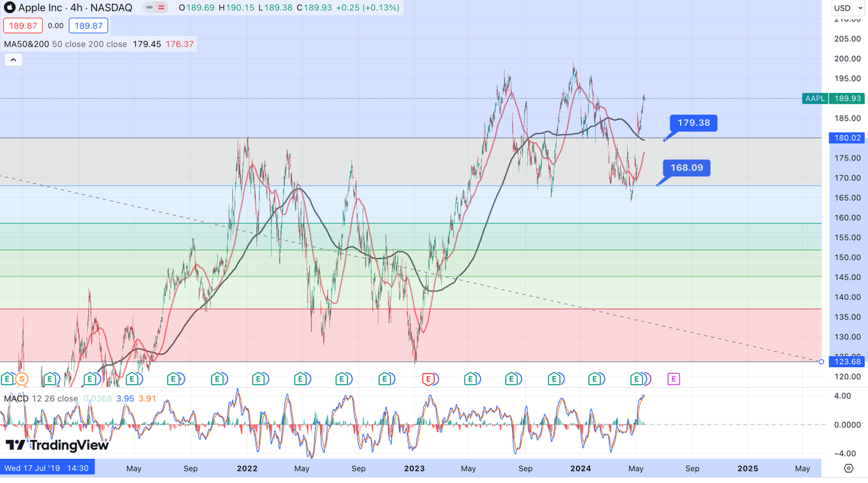Click the Wed 17 Jul '19 14:30 date label
This screenshot has height=483, width=868.
tap(47, 468)
